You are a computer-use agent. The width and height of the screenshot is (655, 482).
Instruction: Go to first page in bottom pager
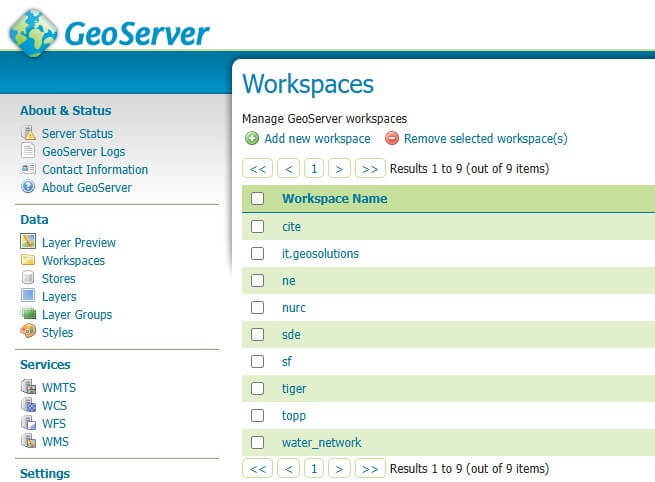tap(257, 469)
